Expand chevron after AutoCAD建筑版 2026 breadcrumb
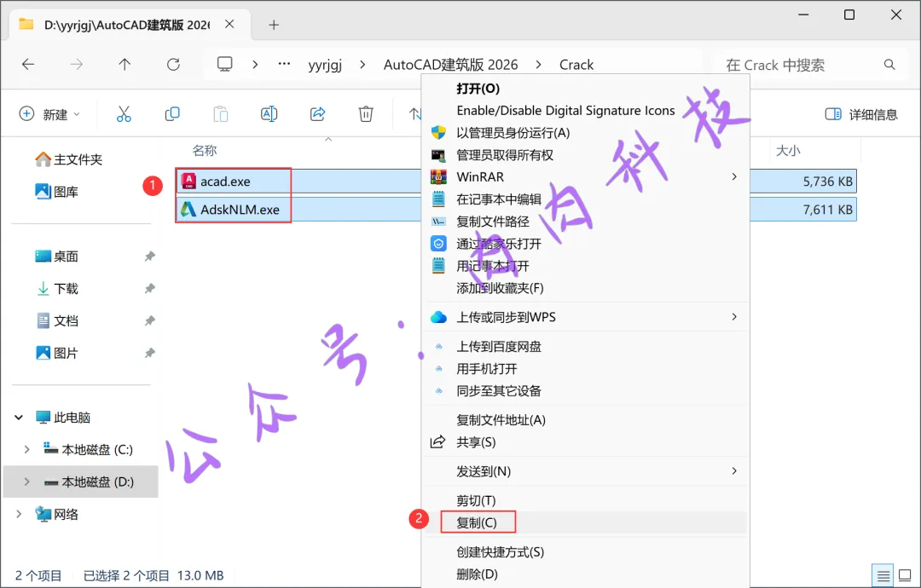The width and height of the screenshot is (921, 588). click(x=539, y=65)
